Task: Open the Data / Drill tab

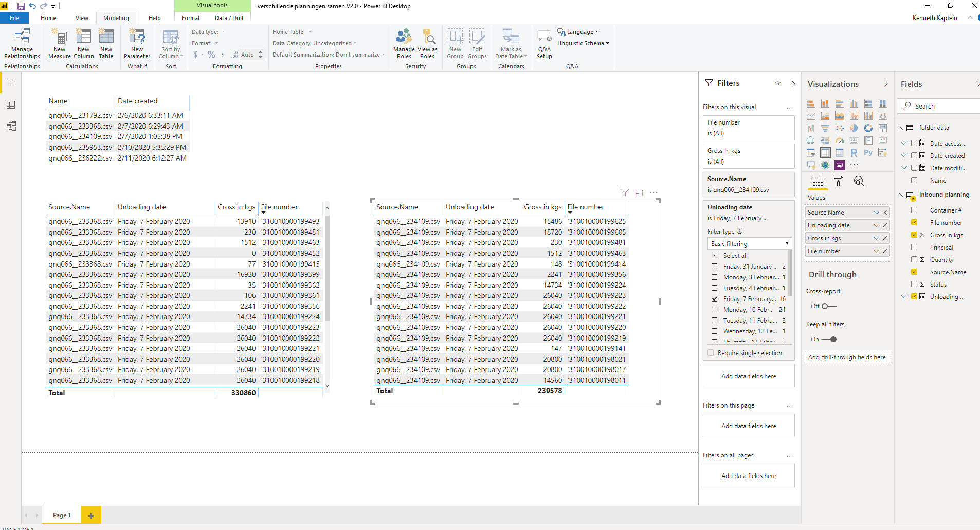Action: pyautogui.click(x=229, y=18)
